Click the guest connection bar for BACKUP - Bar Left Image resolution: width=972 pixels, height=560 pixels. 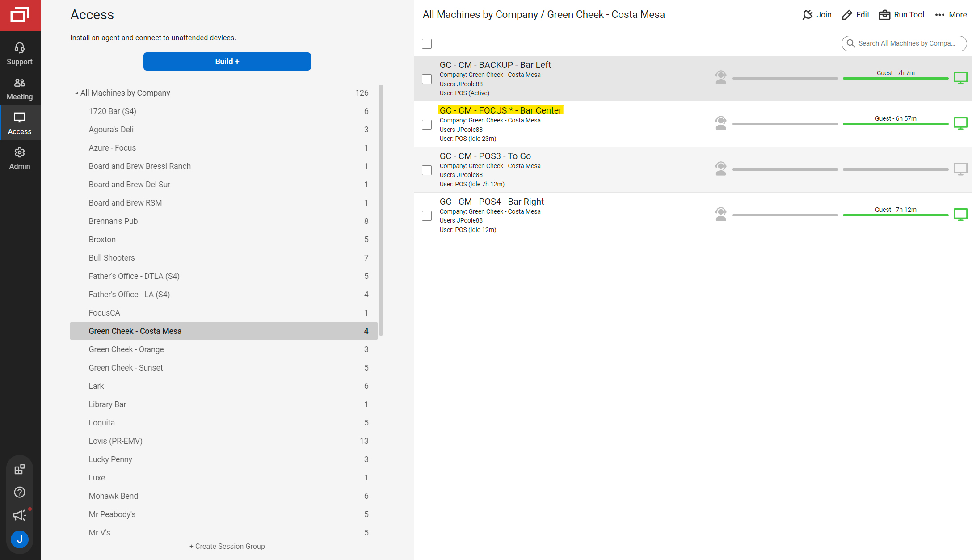click(x=896, y=78)
